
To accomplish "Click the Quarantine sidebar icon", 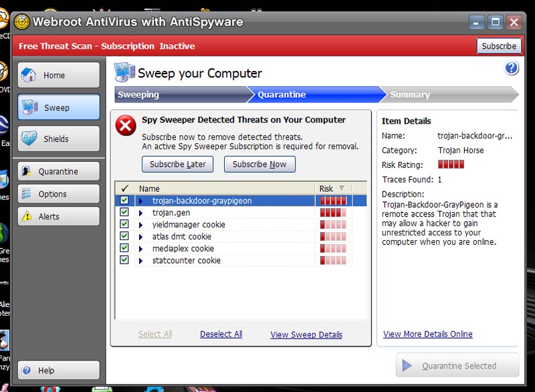I will click(x=26, y=171).
